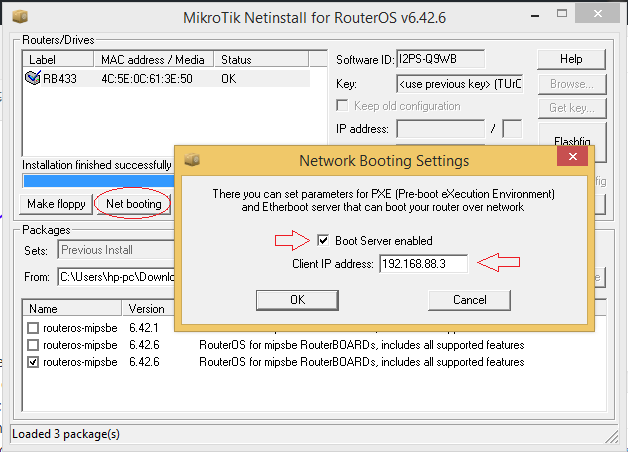This screenshot has height=452, width=628.
Task: Click the Netinstall box icon in title bar
Action: [x=20, y=17]
